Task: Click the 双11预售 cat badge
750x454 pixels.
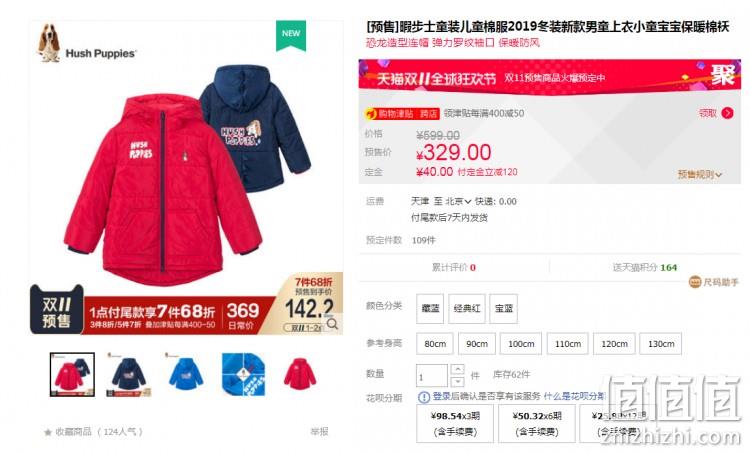Action: coord(56,310)
